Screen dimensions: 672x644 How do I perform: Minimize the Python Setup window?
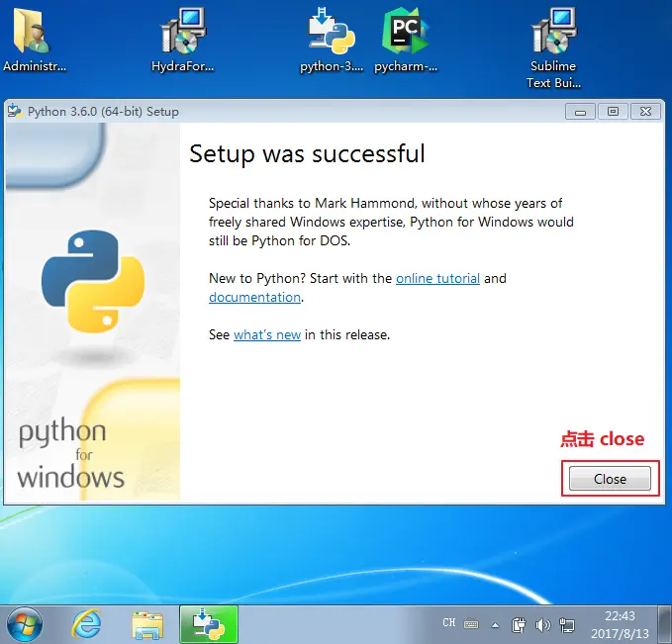(580, 112)
